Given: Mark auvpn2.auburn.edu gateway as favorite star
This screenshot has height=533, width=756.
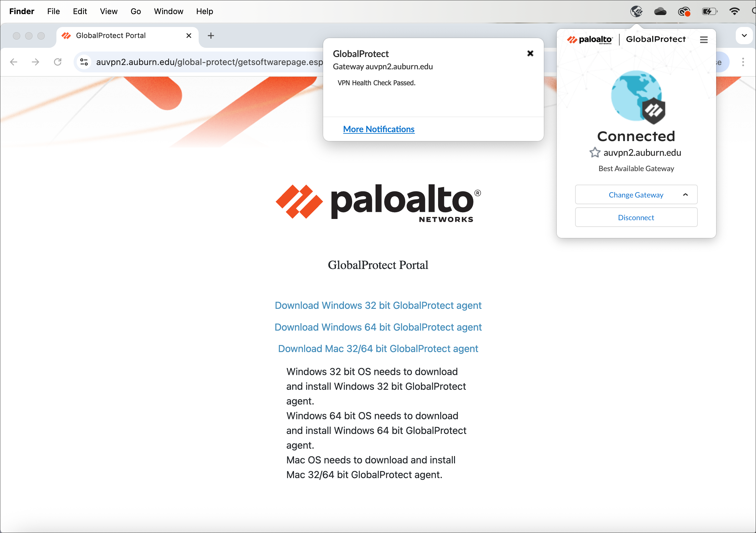Looking at the screenshot, I should pos(595,152).
